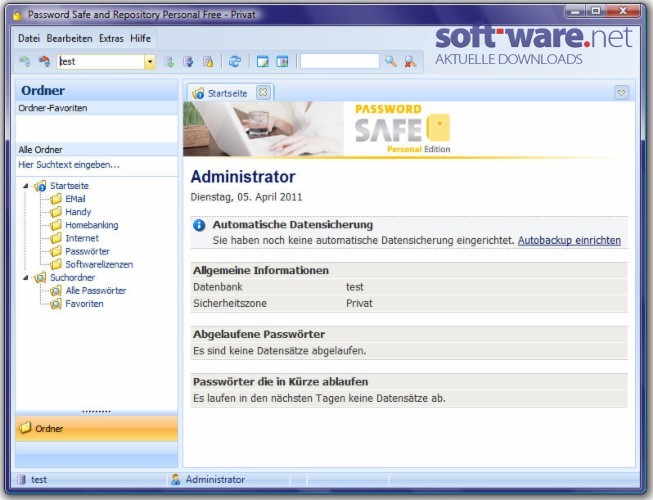Click the Sicherheitszone value 'Privat'
653x500 pixels.
[x=359, y=303]
